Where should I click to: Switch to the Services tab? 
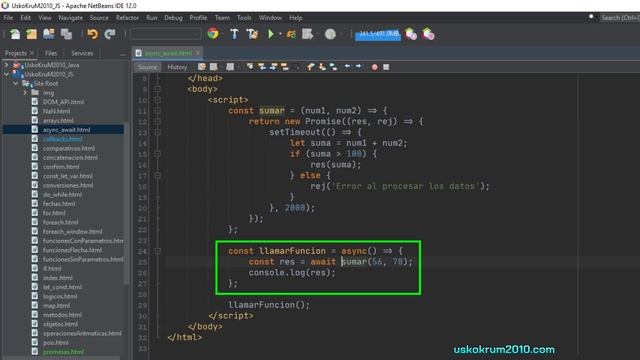(82, 53)
